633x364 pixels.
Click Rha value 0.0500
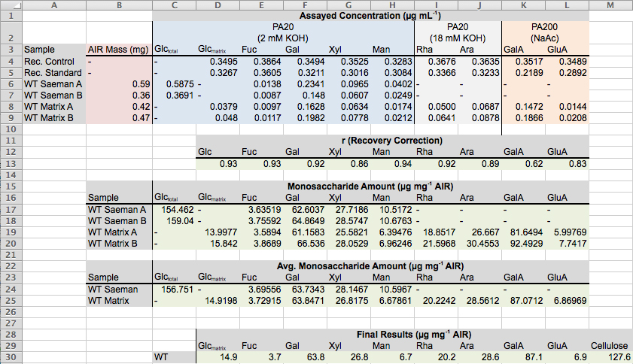(x=437, y=107)
